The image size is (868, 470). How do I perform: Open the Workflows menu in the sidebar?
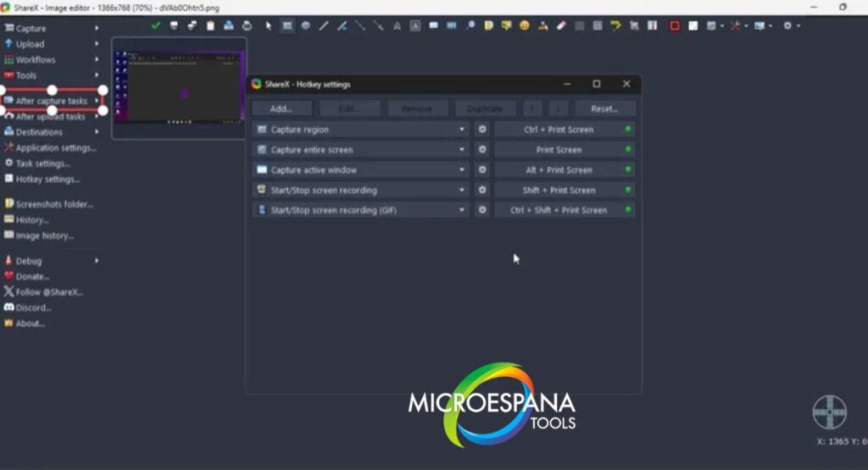[36, 60]
